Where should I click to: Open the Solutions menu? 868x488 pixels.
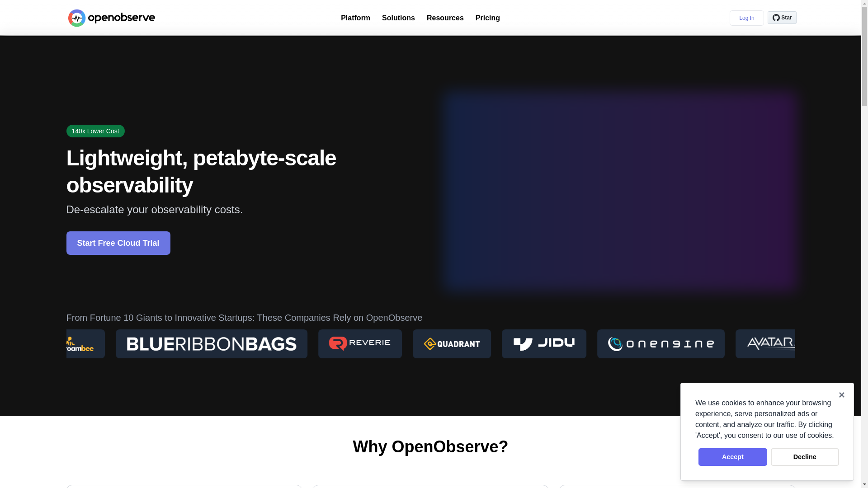pos(398,18)
